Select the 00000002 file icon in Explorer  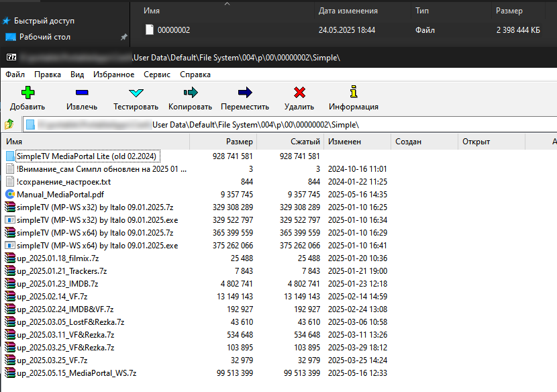pos(150,30)
